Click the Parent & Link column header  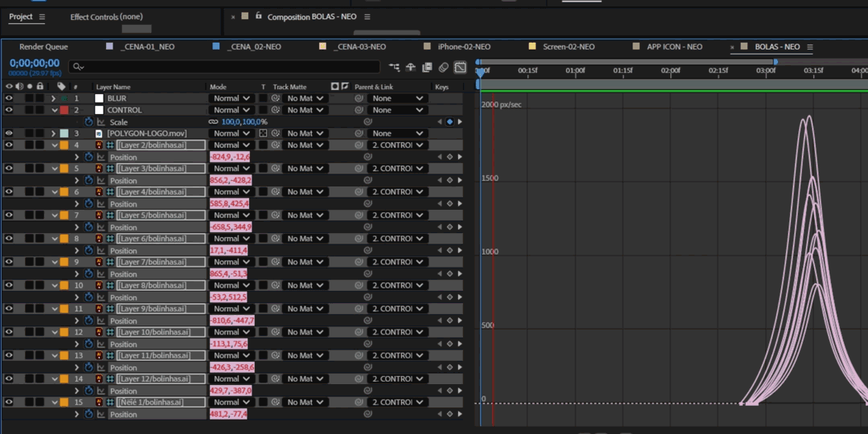374,87
